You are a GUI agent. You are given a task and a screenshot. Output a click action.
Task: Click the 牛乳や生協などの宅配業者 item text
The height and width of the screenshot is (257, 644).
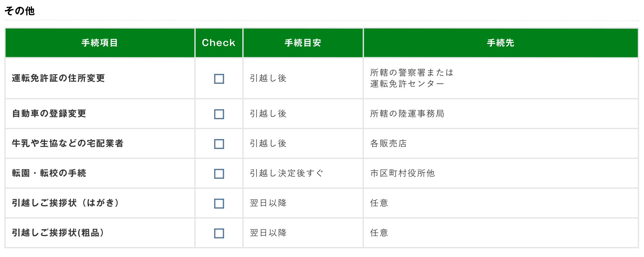click(x=68, y=143)
